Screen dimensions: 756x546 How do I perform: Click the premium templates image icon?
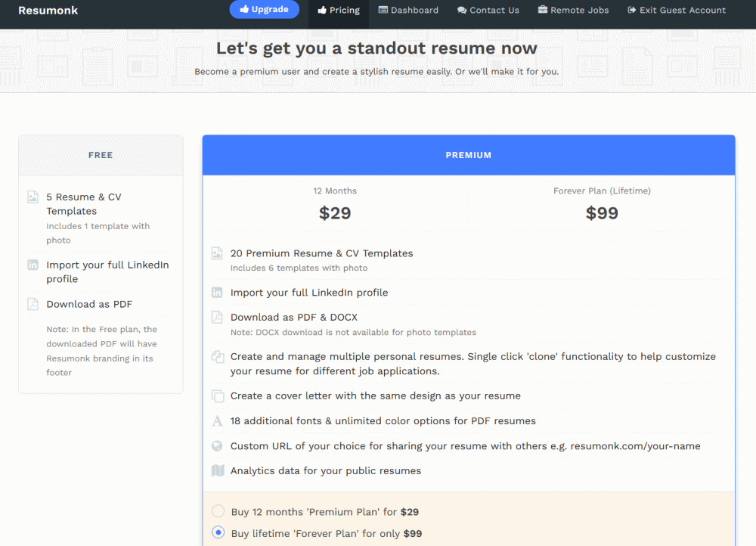tap(217, 254)
